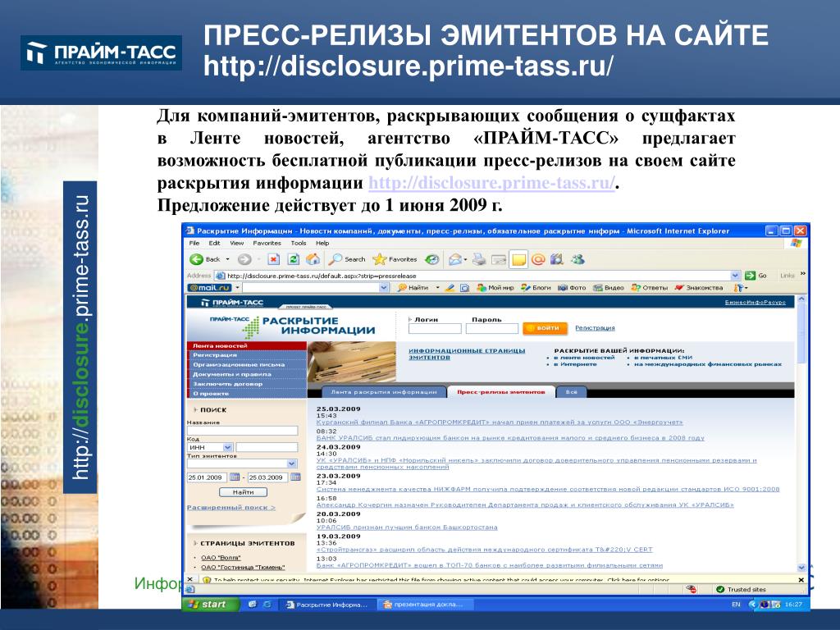
Task: Click the Блоги toolbar button
Action: pyautogui.click(x=536, y=288)
